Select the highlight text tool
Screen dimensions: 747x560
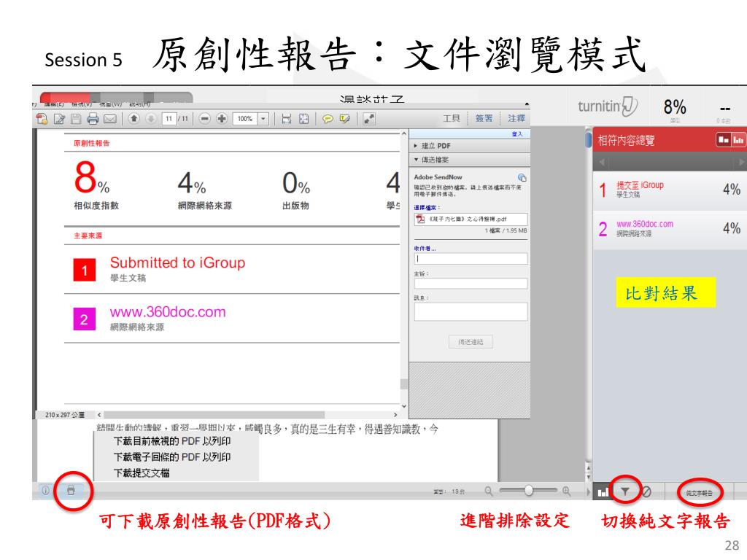pos(344,119)
